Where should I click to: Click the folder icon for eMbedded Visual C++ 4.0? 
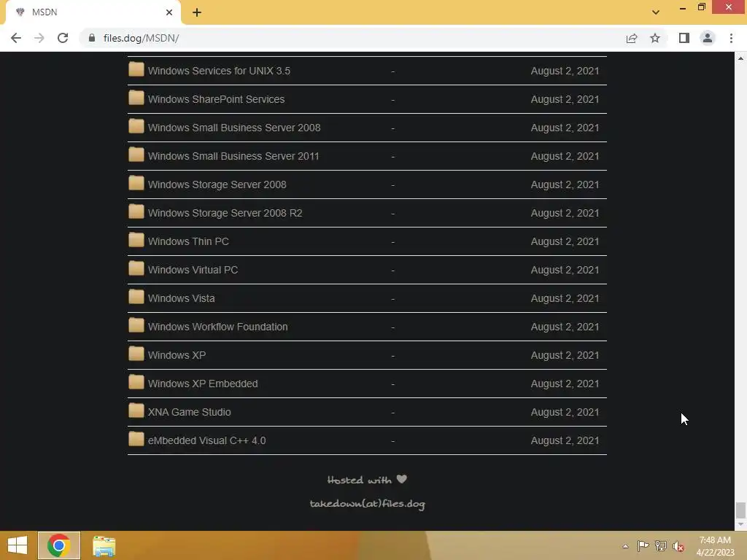click(x=136, y=439)
